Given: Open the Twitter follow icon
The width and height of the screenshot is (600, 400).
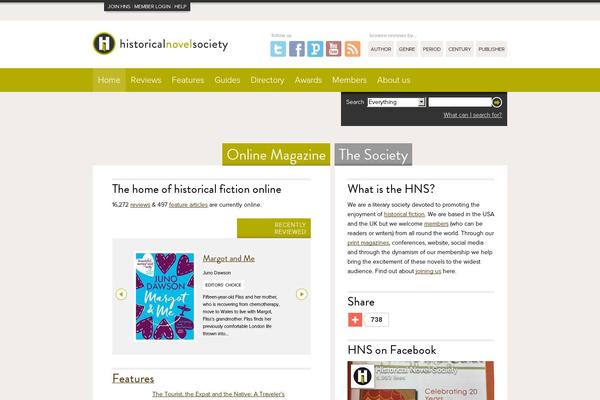Looking at the screenshot, I should coord(278,49).
